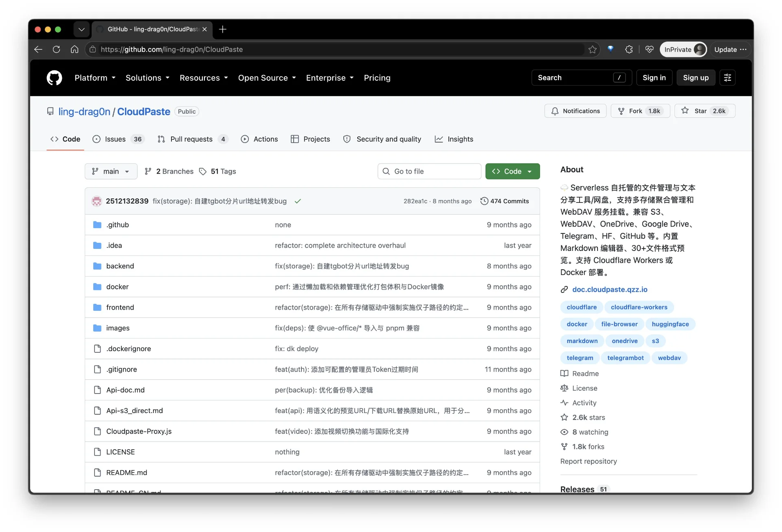Click the Go to file input

pos(429,171)
